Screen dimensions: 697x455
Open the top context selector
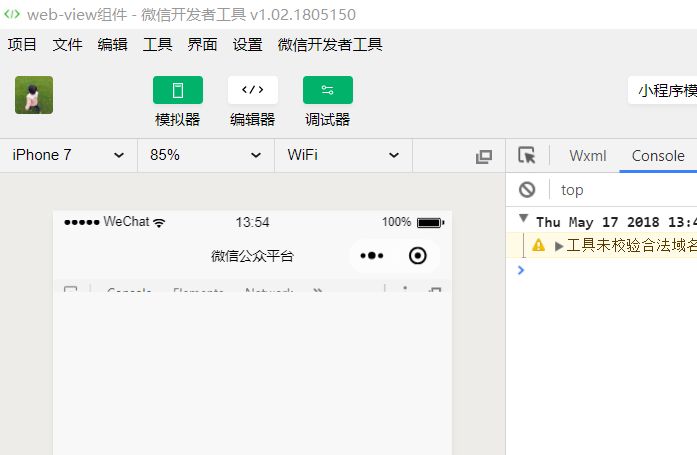[572, 190]
